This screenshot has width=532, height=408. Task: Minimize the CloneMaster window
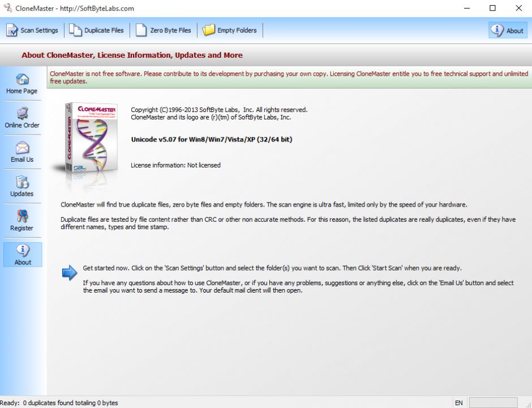pos(466,8)
